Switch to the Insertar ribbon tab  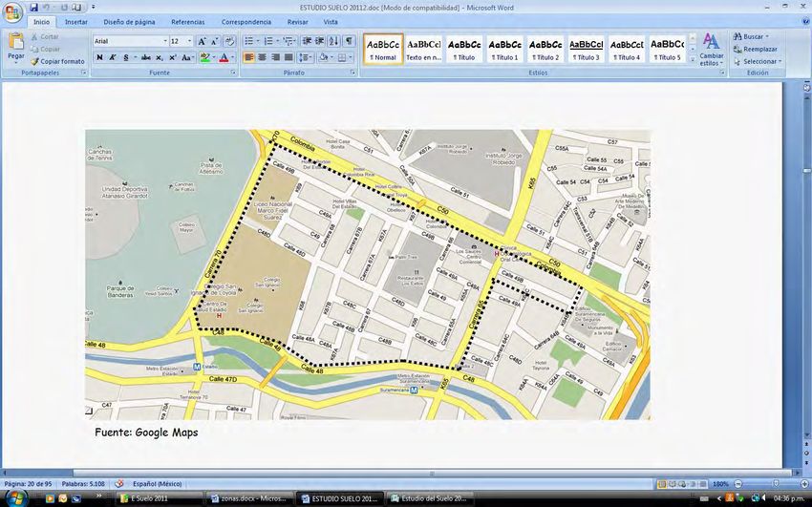tap(75, 21)
